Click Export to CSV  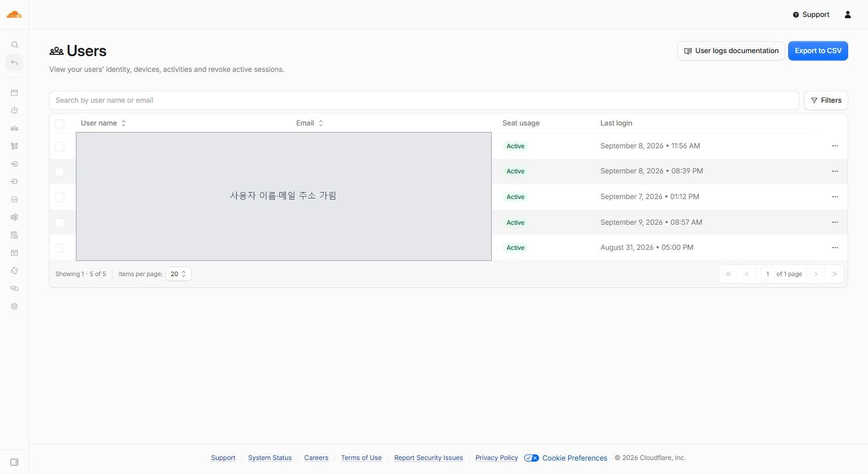(818, 51)
